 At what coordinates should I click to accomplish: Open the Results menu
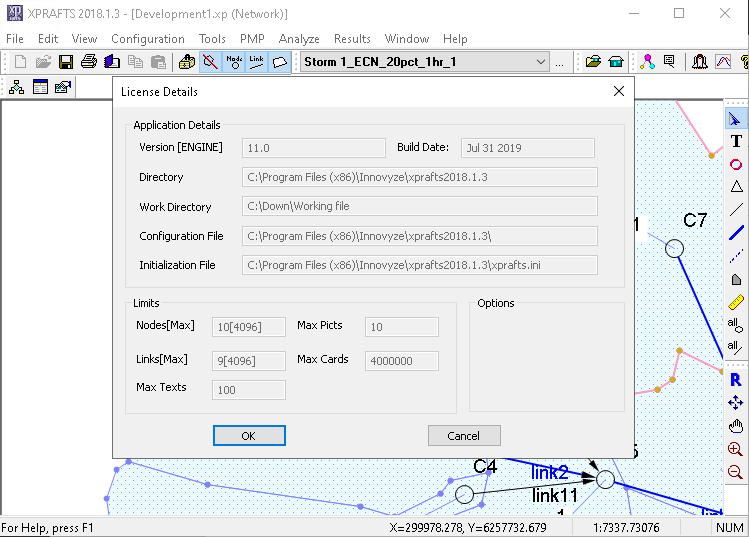[x=352, y=39]
